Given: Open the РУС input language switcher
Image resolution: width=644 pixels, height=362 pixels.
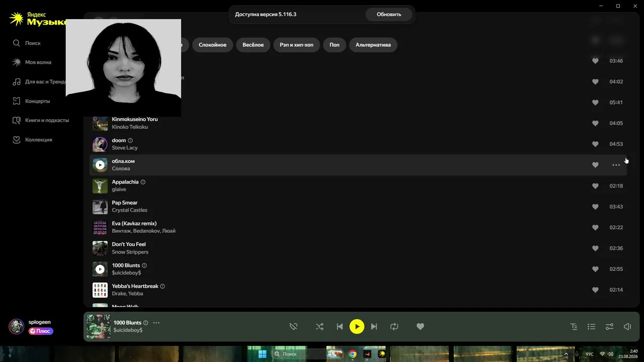Looking at the screenshot, I should point(590,354).
